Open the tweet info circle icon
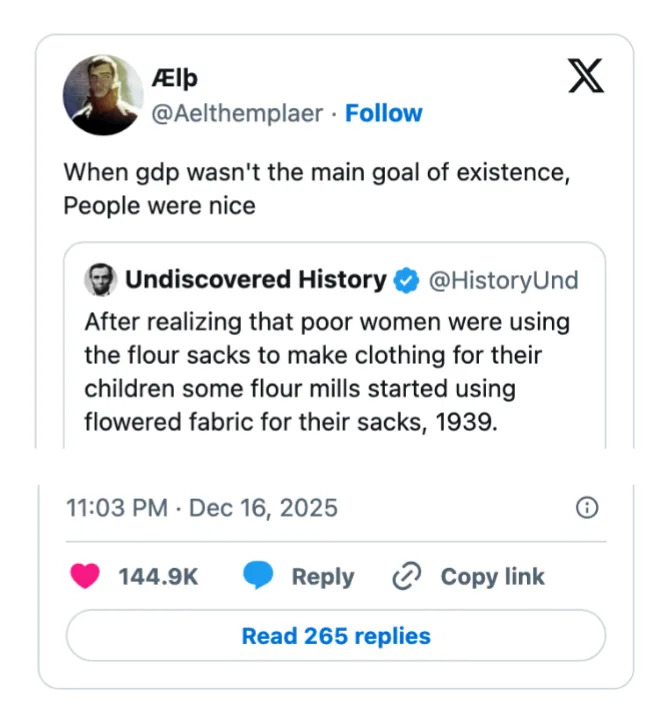Image resolution: width=666 pixels, height=716 pixels. click(x=588, y=508)
